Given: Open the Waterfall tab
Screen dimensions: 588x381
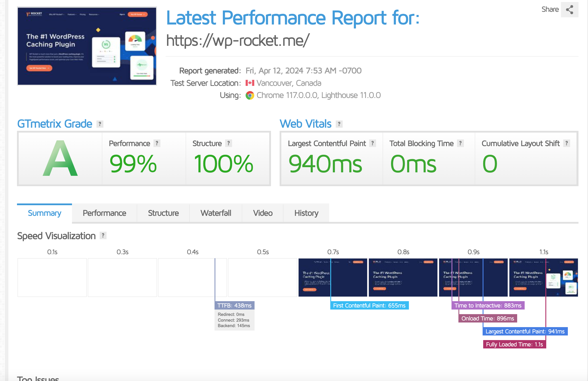Looking at the screenshot, I should tap(216, 213).
